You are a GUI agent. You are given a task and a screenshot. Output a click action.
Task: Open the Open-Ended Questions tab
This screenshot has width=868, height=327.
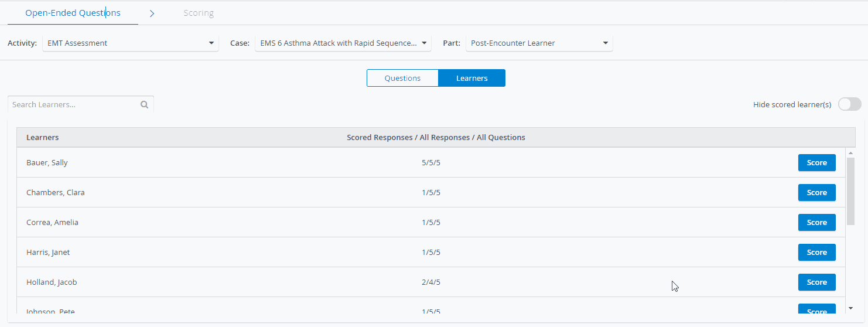(73, 13)
